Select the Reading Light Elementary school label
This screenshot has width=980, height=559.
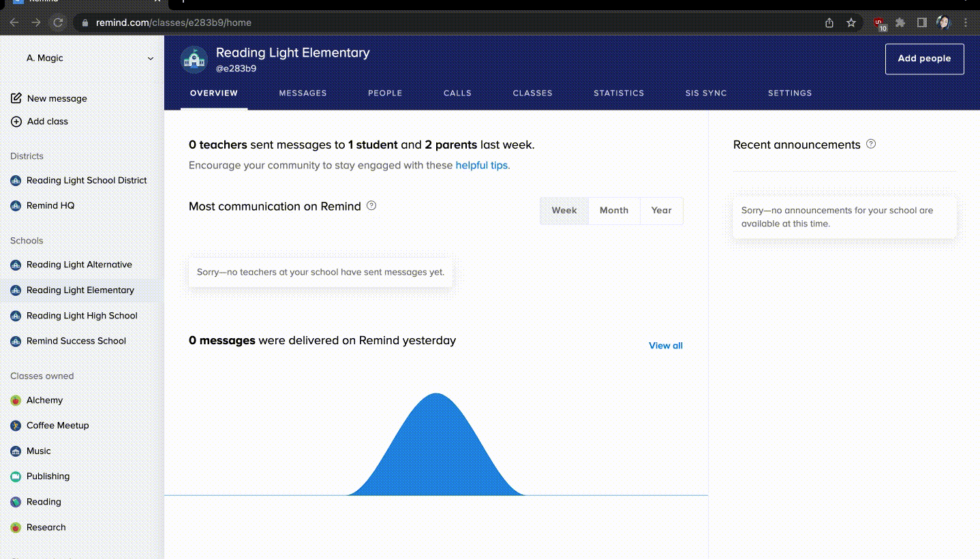click(80, 290)
